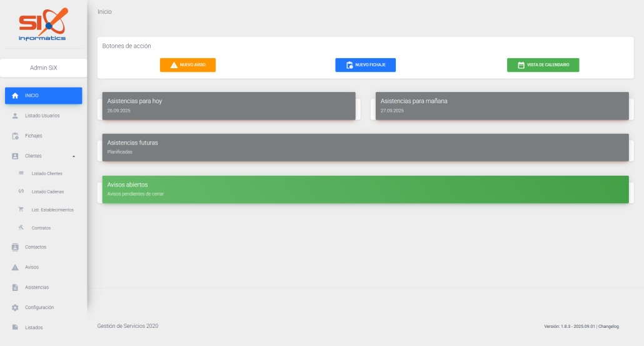Open the Listados menu item
Image resolution: width=644 pixels, height=346 pixels.
[x=34, y=327]
